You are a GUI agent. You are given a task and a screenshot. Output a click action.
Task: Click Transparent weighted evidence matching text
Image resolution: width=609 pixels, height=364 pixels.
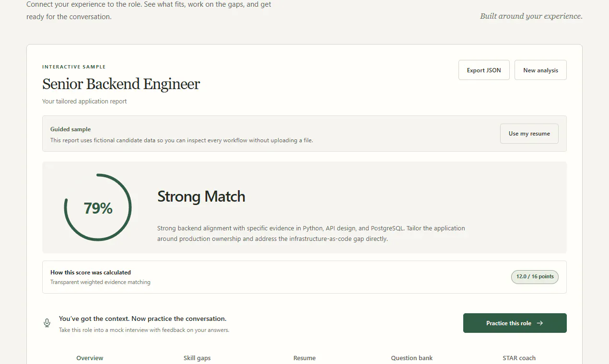pos(100,282)
